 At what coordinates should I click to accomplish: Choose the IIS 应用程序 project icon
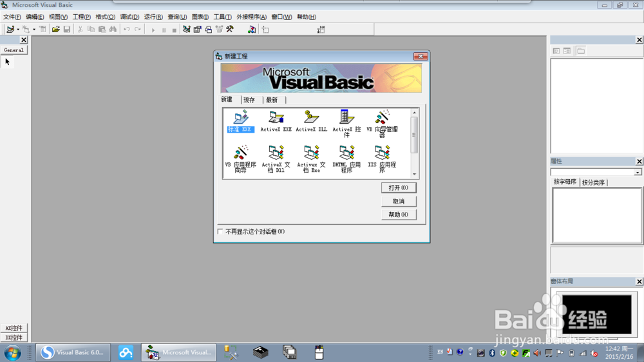point(382,158)
